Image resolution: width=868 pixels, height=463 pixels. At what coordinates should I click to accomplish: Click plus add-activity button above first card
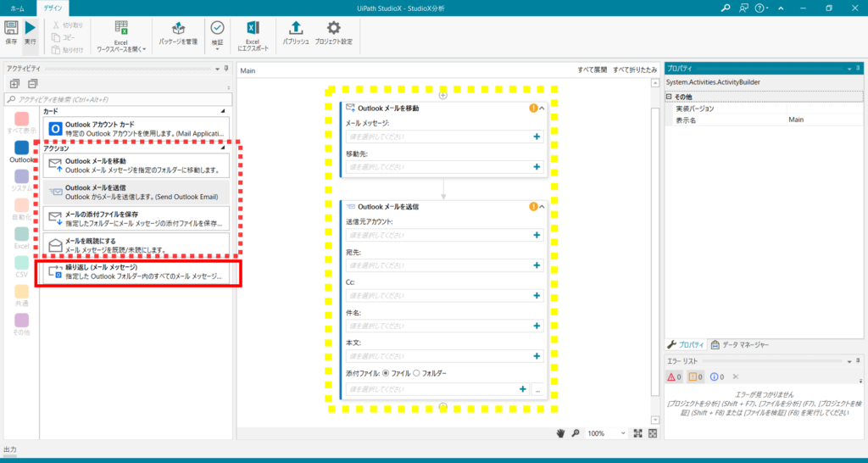pos(442,95)
